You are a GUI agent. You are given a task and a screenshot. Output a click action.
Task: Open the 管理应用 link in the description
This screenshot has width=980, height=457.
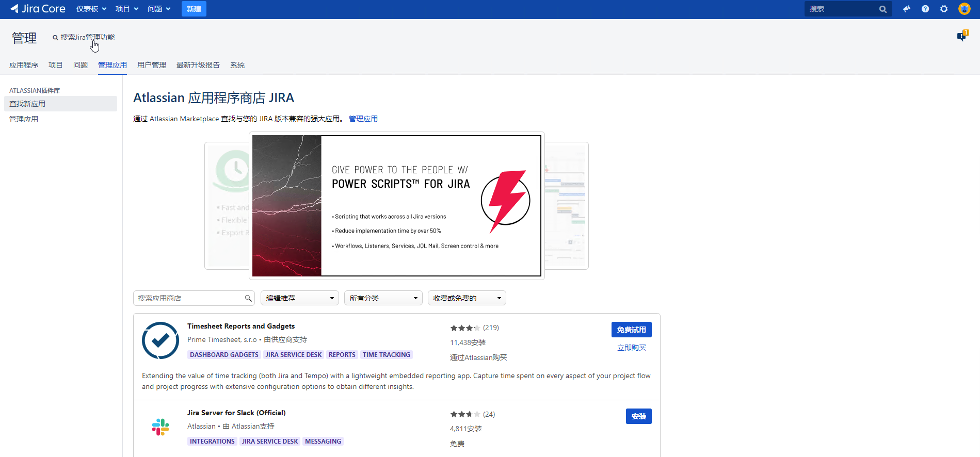(x=363, y=119)
